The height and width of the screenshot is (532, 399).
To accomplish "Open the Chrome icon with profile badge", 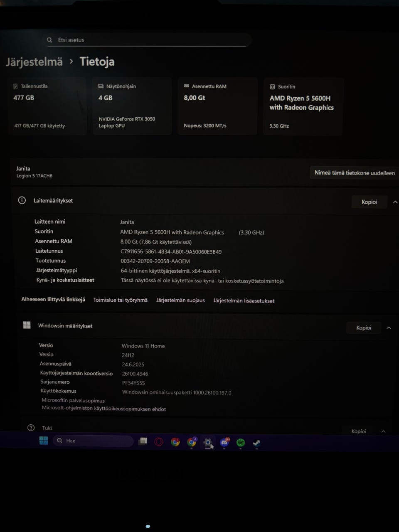I will click(x=192, y=442).
